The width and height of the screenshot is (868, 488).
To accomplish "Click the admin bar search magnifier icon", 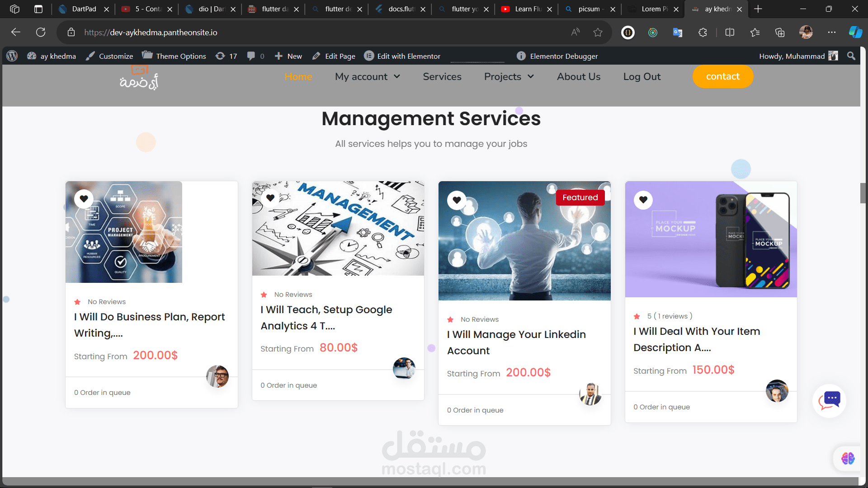I will point(851,56).
